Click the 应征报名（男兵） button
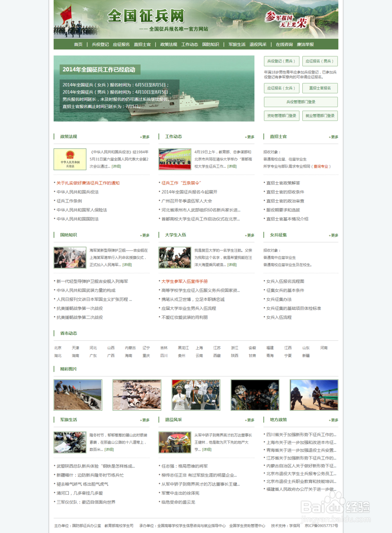The height and width of the screenshot is (533, 392). click(320, 61)
